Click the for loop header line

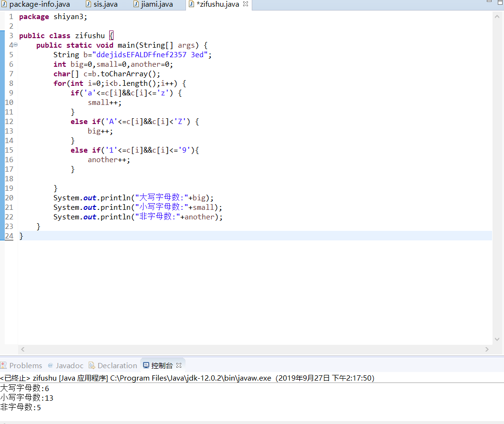point(120,83)
